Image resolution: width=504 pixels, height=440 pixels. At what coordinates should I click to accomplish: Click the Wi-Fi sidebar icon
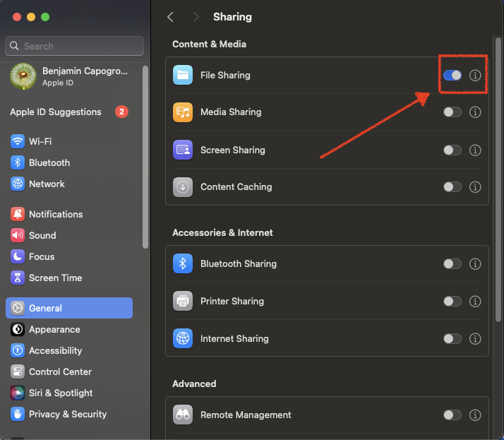pyautogui.click(x=18, y=141)
